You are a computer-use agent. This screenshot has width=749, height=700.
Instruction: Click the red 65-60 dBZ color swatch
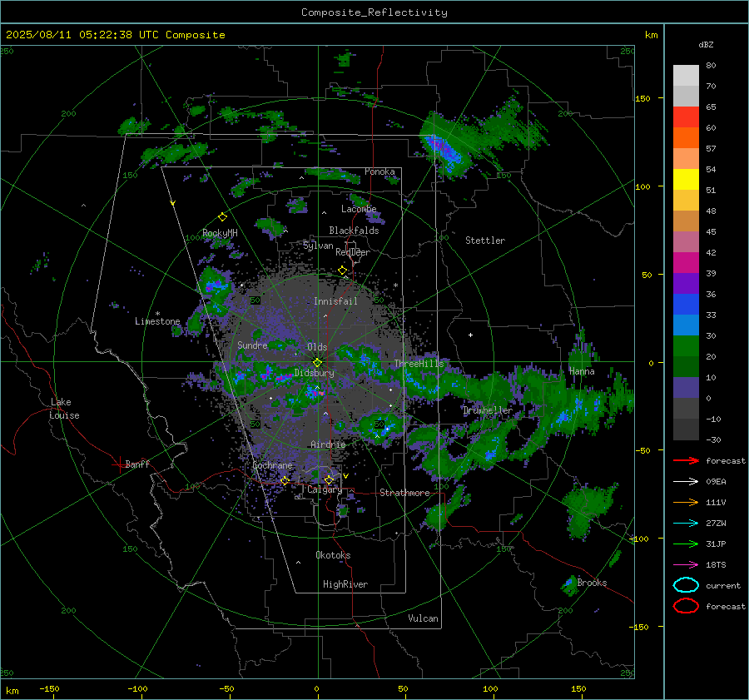tap(686, 117)
